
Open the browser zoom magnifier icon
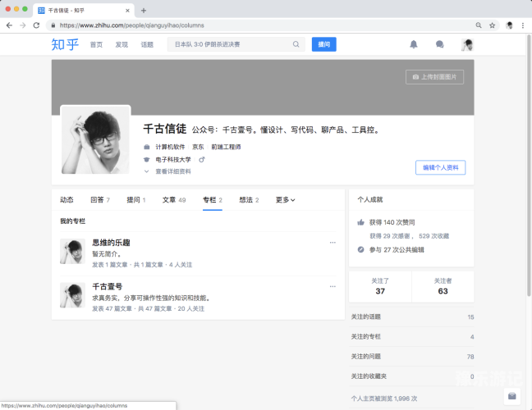pos(479,25)
